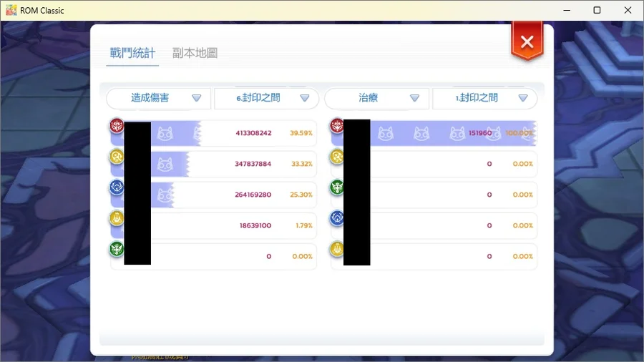Image resolution: width=644 pixels, height=362 pixels.
Task: Expand the 1.封印之間 stage dropdown
Action: coord(485,98)
